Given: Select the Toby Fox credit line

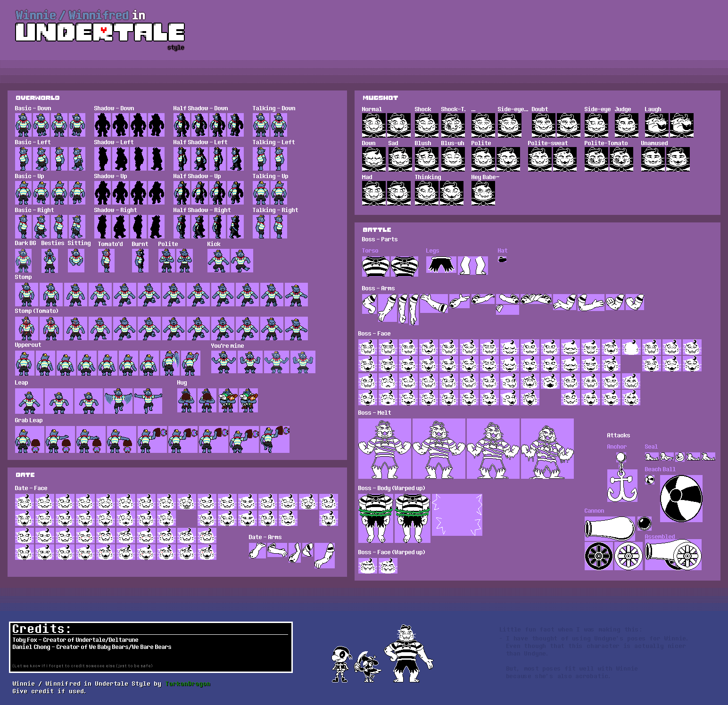Looking at the screenshot, I should 75,640.
